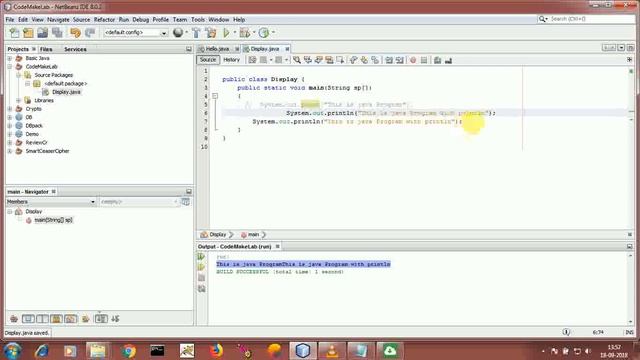Image resolution: width=640 pixels, height=360 pixels.
Task: Click the settings icon in Output panel sidebar
Action: 202,289
